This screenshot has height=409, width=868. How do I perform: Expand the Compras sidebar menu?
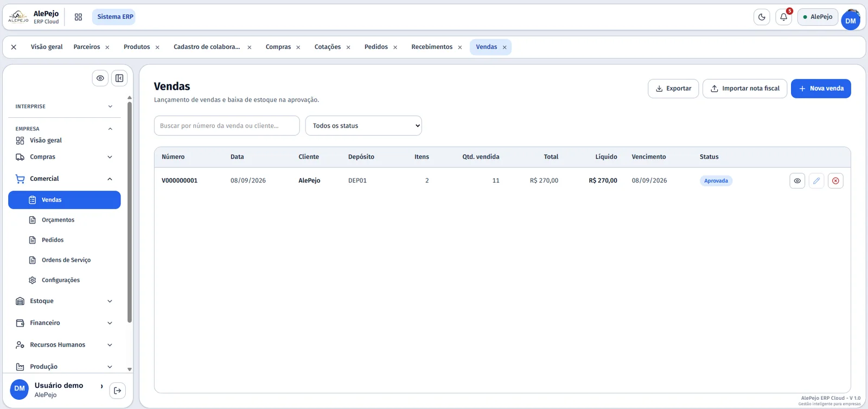(65, 157)
